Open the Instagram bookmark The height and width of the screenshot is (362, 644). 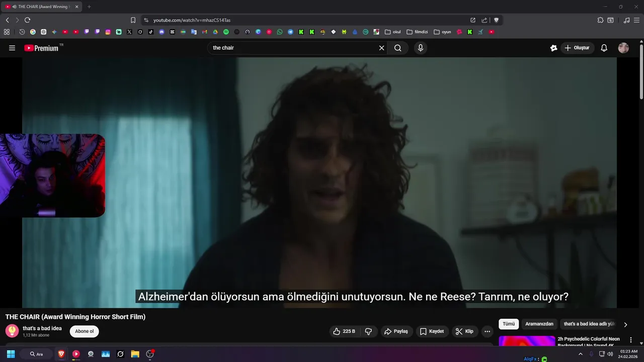108,32
